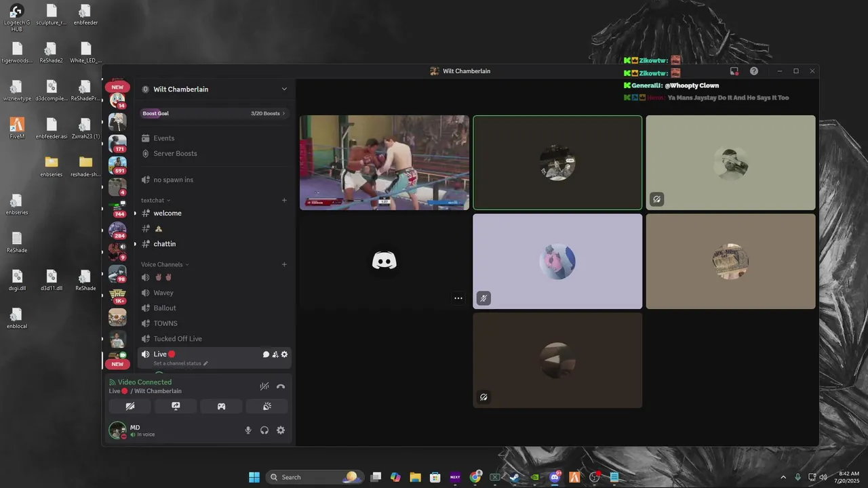Collapse Voice Channels category
The image size is (868, 488).
[165, 264]
